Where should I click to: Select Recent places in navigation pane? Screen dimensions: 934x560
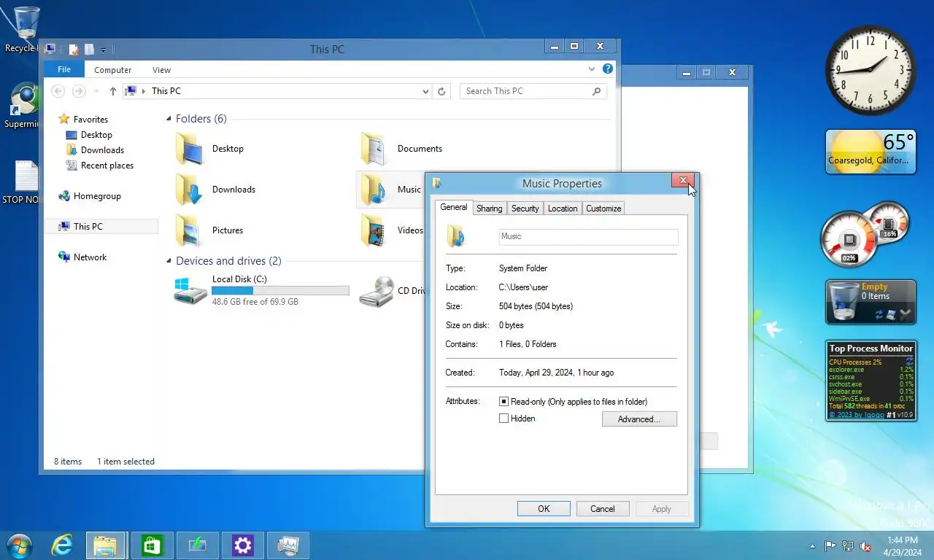(107, 166)
